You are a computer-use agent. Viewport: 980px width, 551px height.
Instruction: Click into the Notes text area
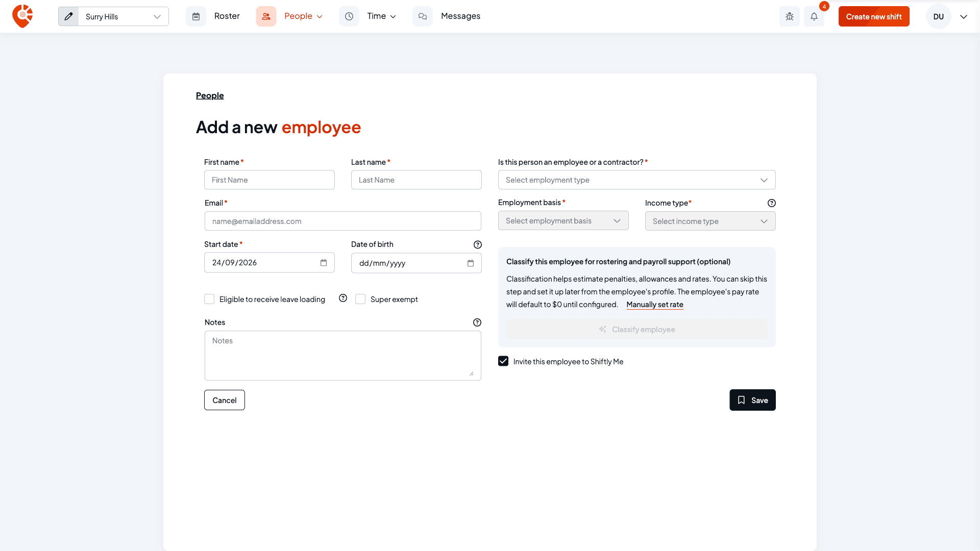343,356
